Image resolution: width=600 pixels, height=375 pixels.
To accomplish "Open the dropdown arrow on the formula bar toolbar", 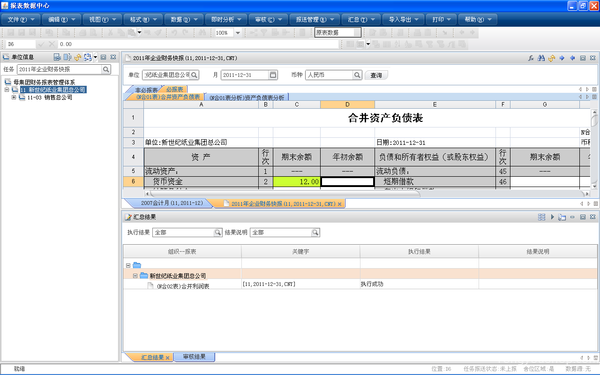I will [x=368, y=44].
